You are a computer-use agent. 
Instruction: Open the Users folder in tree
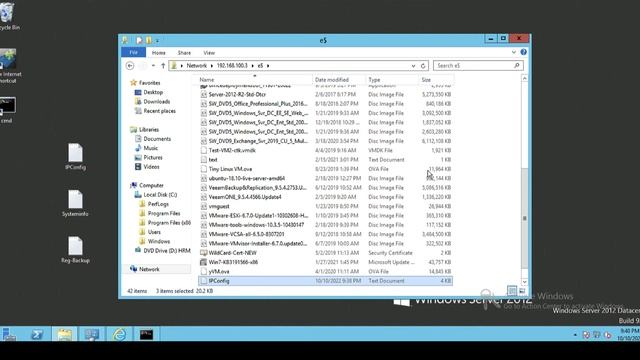154,232
